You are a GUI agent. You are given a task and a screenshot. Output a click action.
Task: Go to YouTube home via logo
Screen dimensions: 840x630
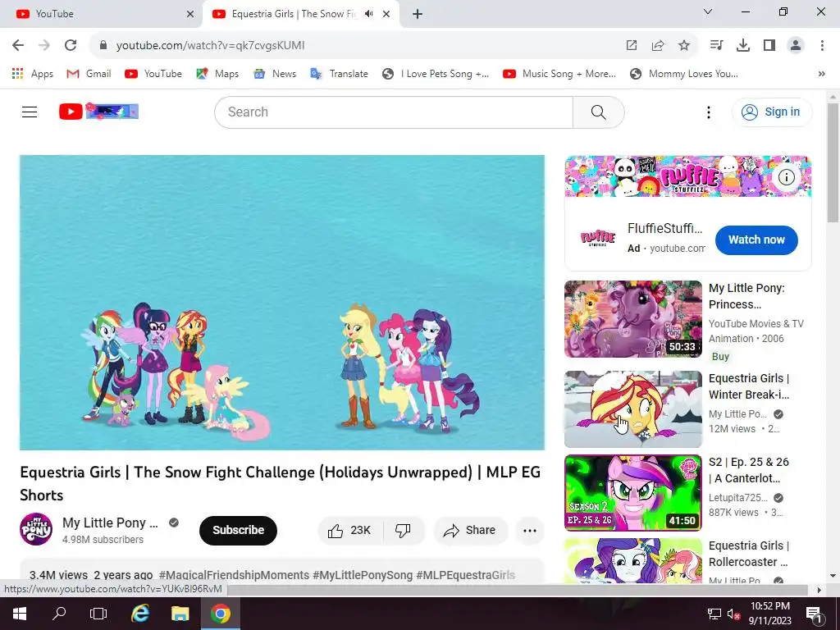point(98,112)
